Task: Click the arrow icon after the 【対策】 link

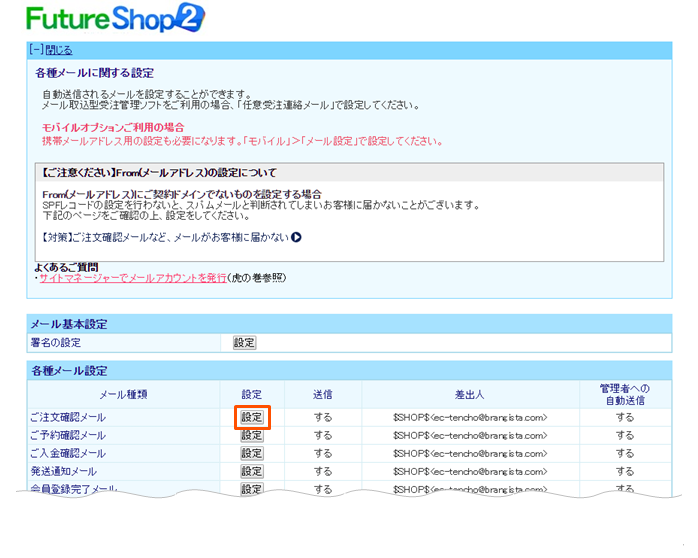Action: tap(296, 237)
